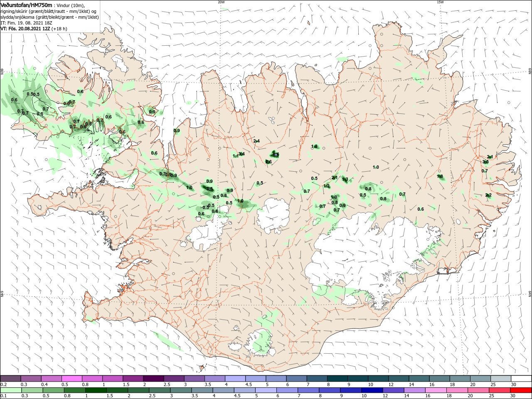Click the 2.2 precipitation value on map

488,195
